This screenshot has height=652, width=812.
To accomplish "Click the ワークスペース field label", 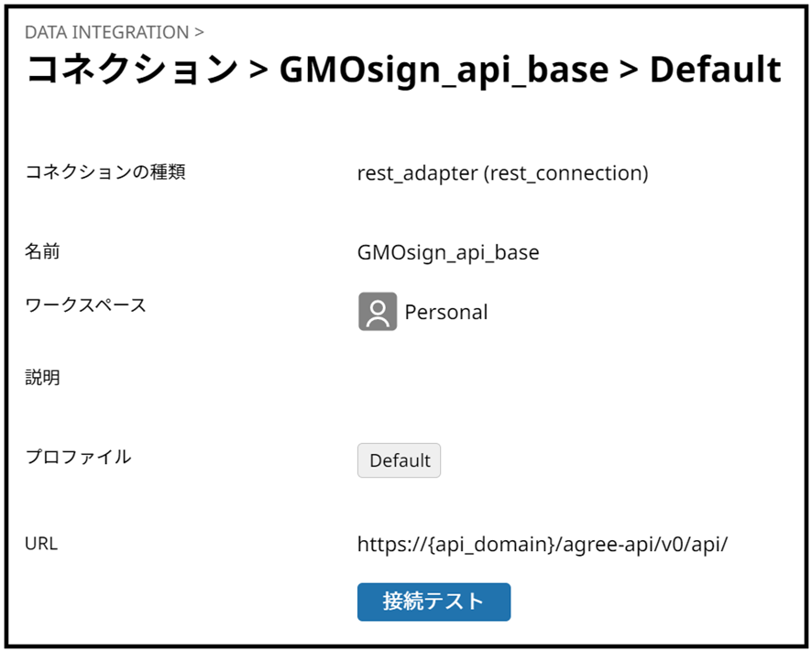I will pos(85,305).
